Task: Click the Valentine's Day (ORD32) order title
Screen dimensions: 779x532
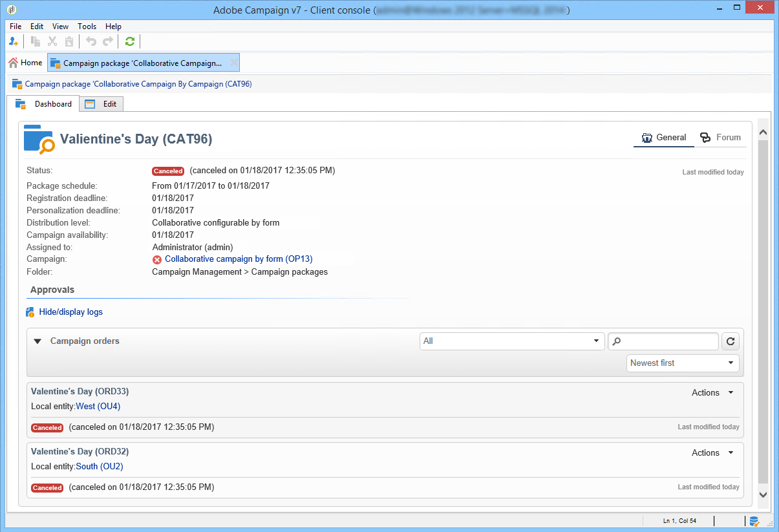Action: coord(80,451)
